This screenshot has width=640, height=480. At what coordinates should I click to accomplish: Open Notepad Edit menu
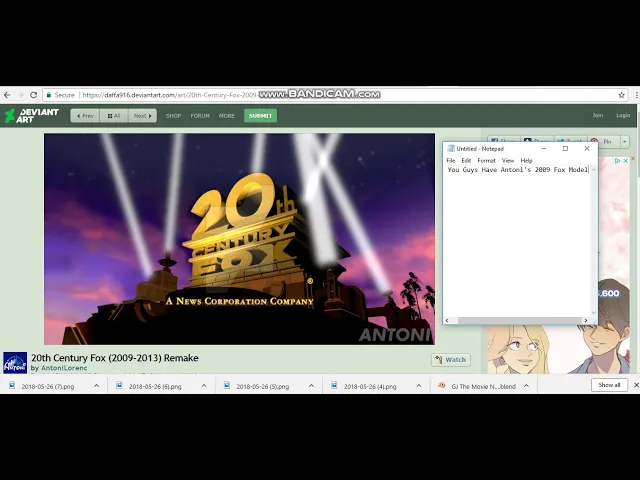pyautogui.click(x=466, y=160)
